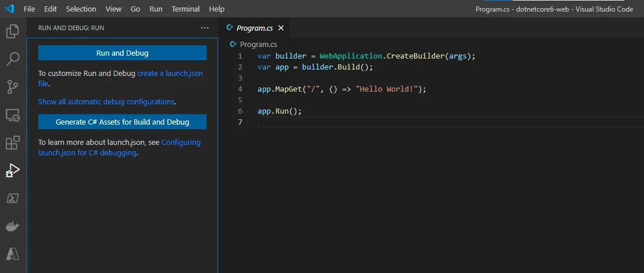Click the Run and Debug button

click(x=122, y=53)
